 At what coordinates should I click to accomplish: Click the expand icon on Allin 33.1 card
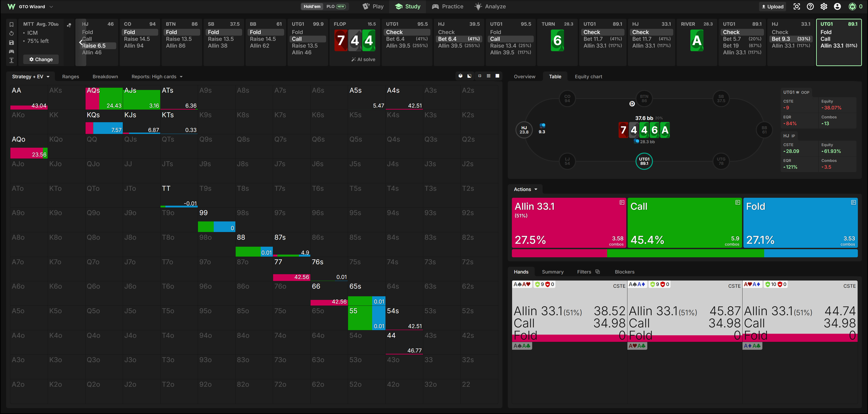(622, 202)
